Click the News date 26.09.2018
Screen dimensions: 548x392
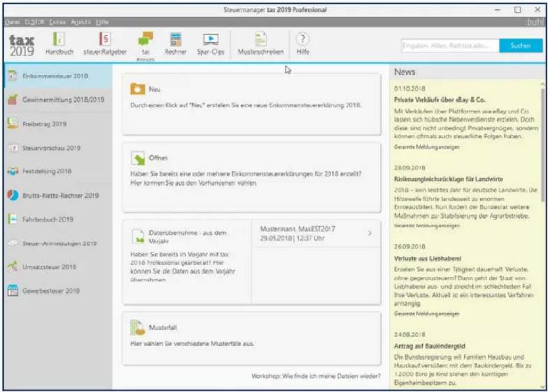point(410,247)
